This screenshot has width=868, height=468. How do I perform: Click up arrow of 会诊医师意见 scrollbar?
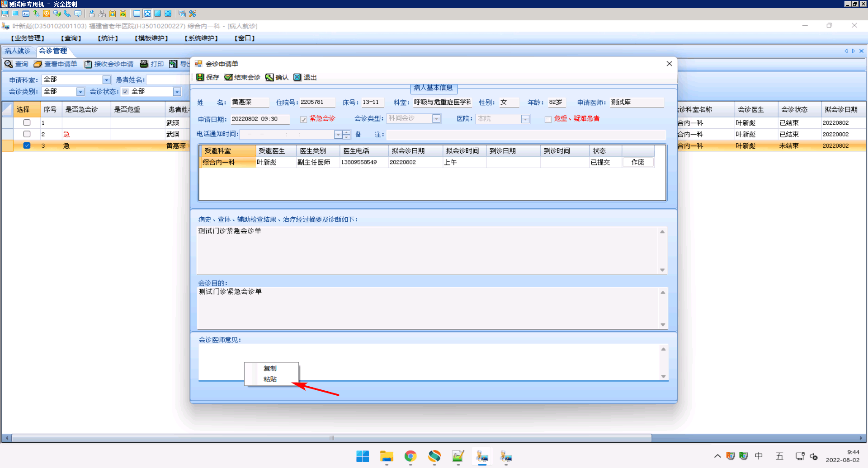[663, 349]
